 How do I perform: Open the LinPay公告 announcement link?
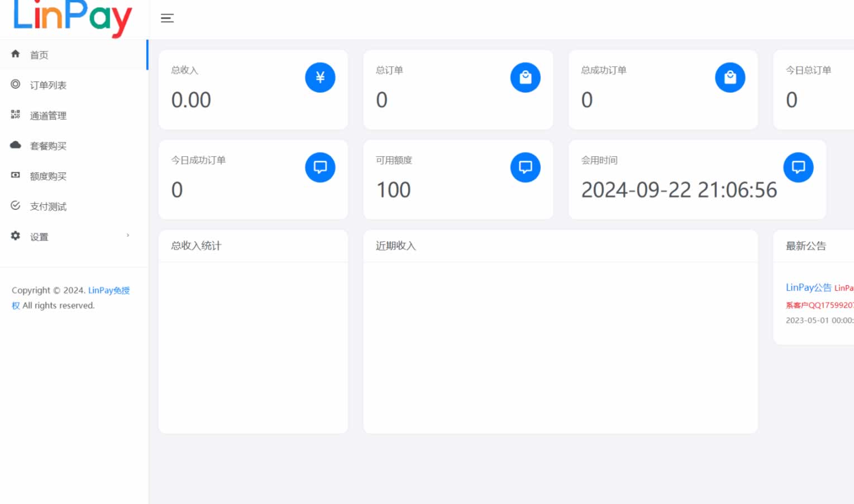pyautogui.click(x=808, y=287)
